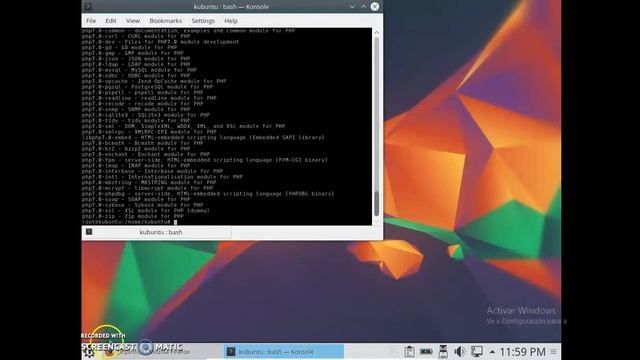
Task: Click the "php7.0-json - JSON module" line
Action: point(136,59)
